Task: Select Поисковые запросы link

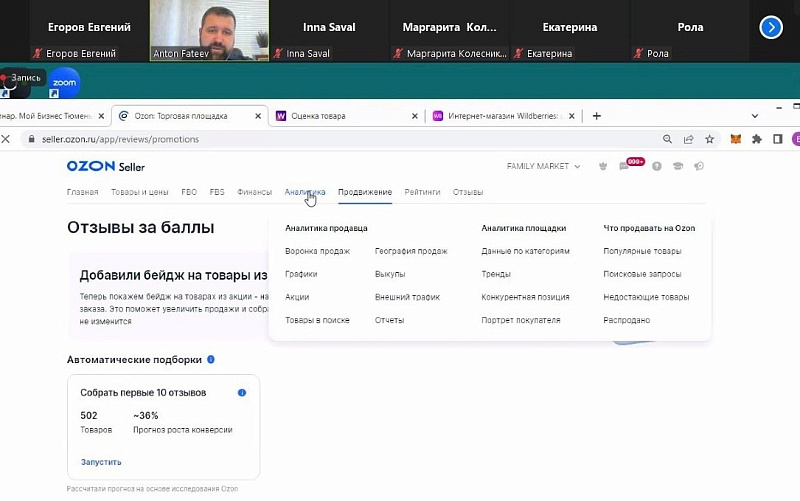Action: 642,274
